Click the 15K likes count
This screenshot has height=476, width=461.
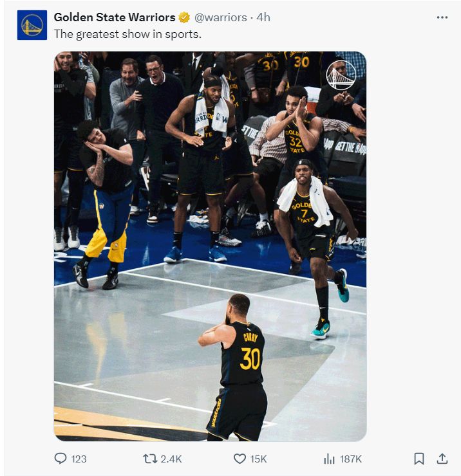click(x=258, y=459)
